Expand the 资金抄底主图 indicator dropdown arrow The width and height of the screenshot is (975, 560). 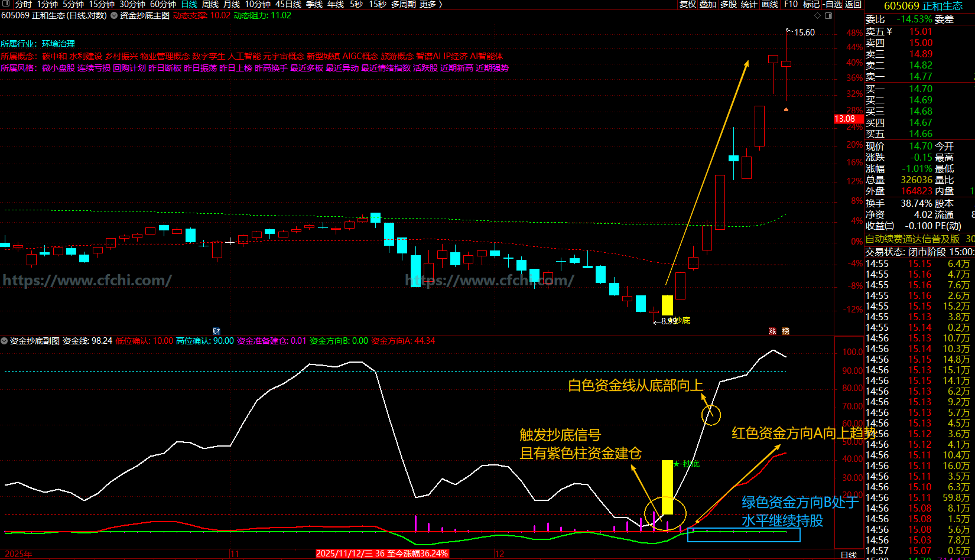click(x=114, y=15)
